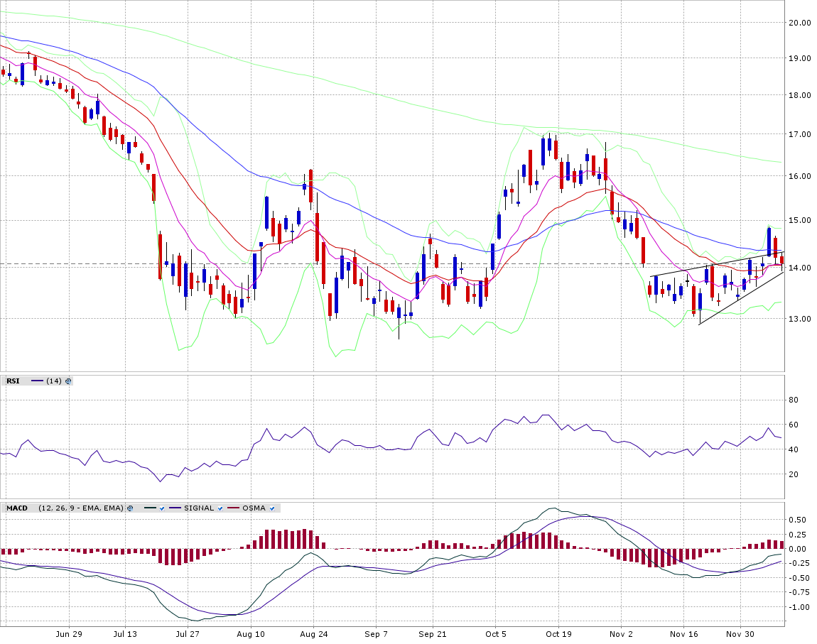Click MACD parameters (12, 26, 9 - EMA, EMA)

(81, 508)
